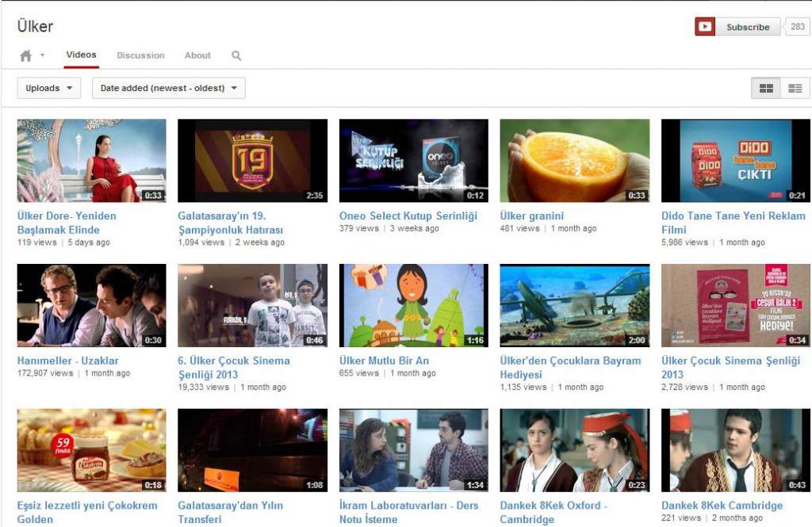Open Dankek 8Kek Cambridge video link
The image size is (812, 527).
[x=722, y=506]
